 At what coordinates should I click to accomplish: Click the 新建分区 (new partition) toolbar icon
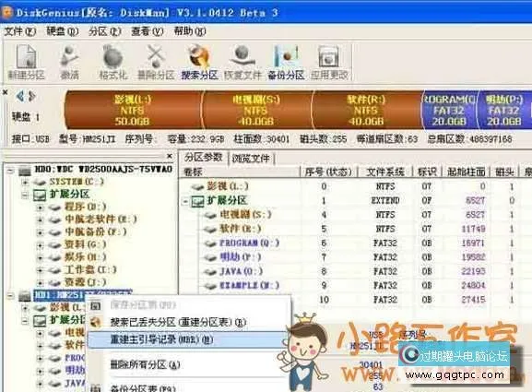(26, 62)
